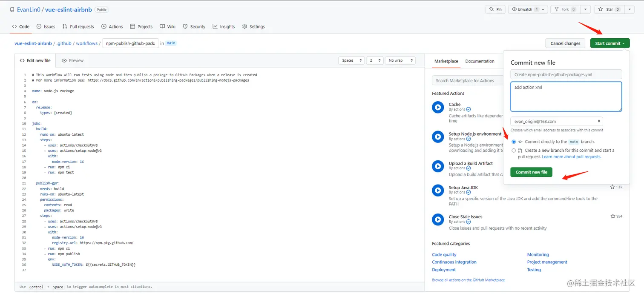Click the star icon with the 954 count

click(612, 216)
